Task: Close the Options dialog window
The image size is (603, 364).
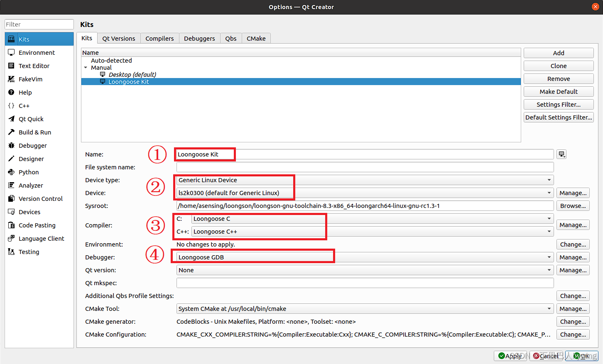Action: (595, 7)
